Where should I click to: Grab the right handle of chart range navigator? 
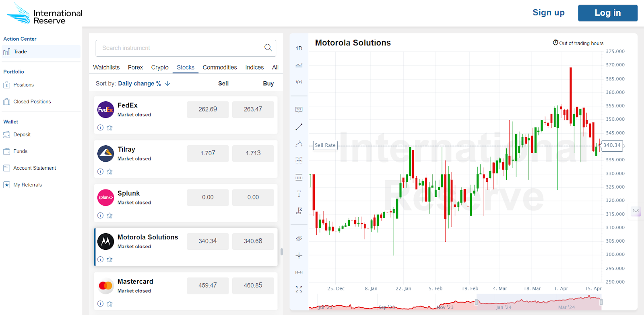601,302
